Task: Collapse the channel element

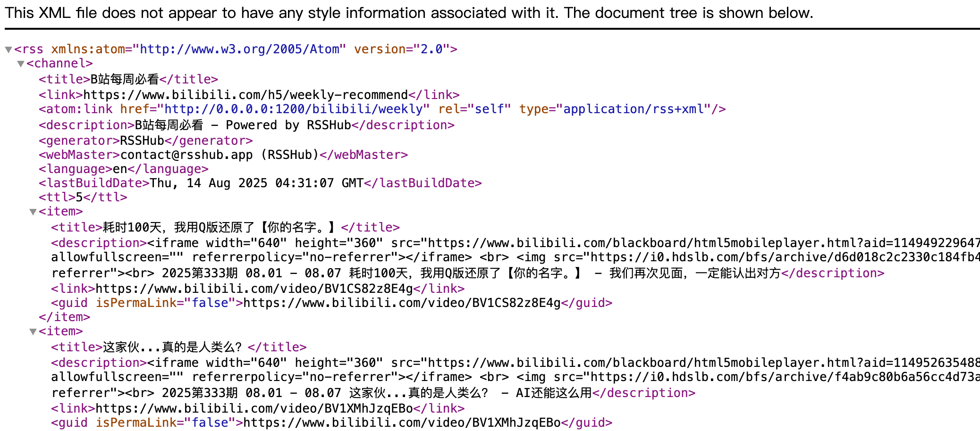Action: [20, 64]
